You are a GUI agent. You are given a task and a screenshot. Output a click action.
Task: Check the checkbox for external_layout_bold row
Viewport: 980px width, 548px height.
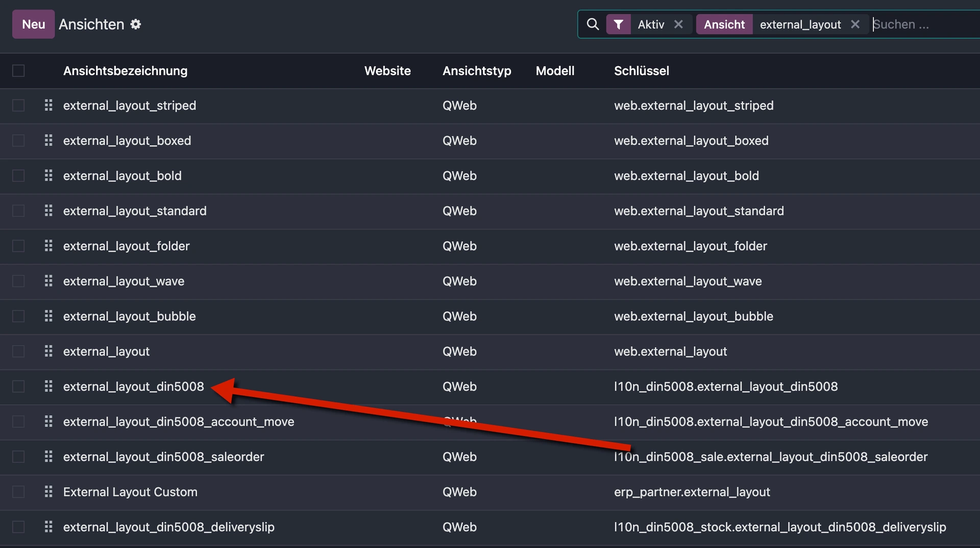coord(18,176)
